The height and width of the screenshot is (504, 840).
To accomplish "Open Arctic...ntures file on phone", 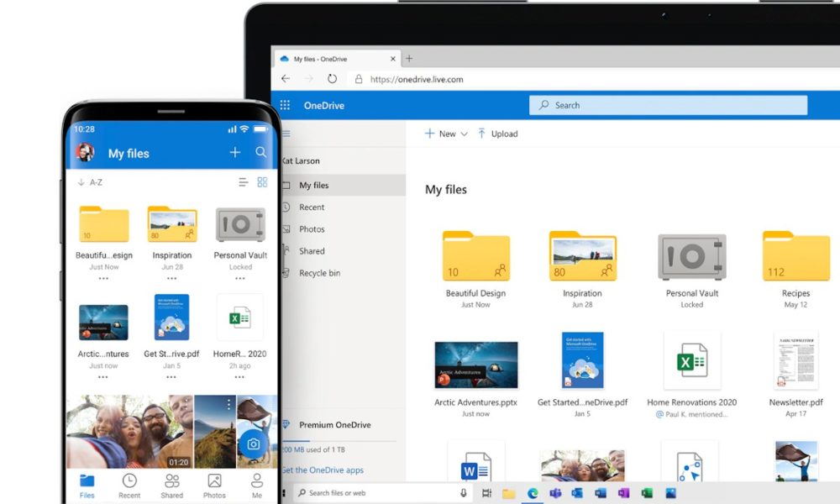I will click(x=103, y=323).
